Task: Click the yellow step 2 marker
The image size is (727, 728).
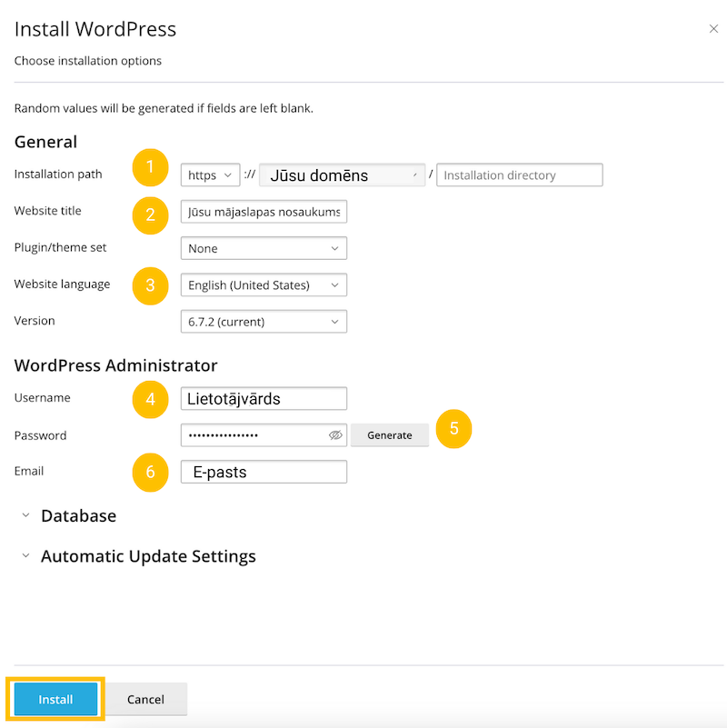Action: (151, 214)
